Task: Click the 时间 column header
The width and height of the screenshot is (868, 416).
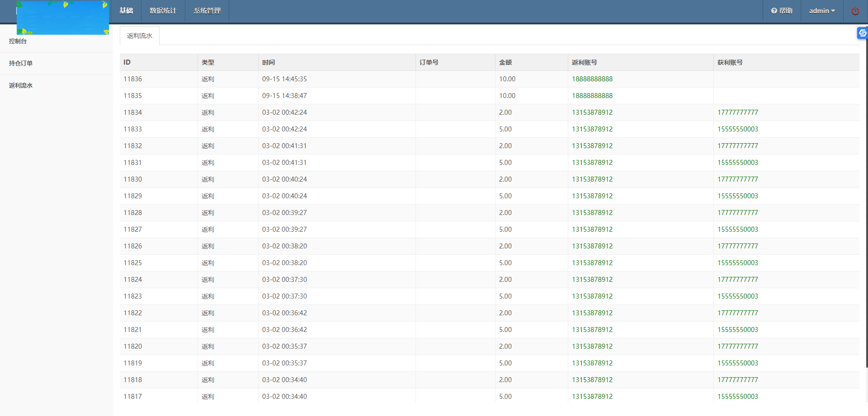Action: pyautogui.click(x=268, y=62)
